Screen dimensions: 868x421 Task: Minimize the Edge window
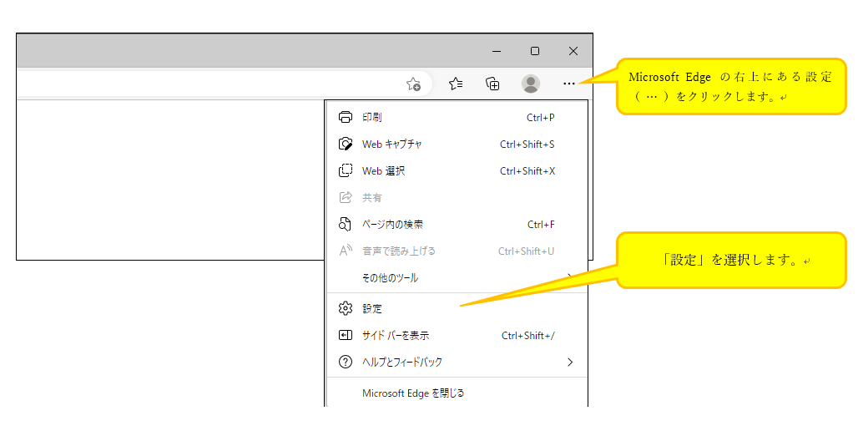pos(497,51)
